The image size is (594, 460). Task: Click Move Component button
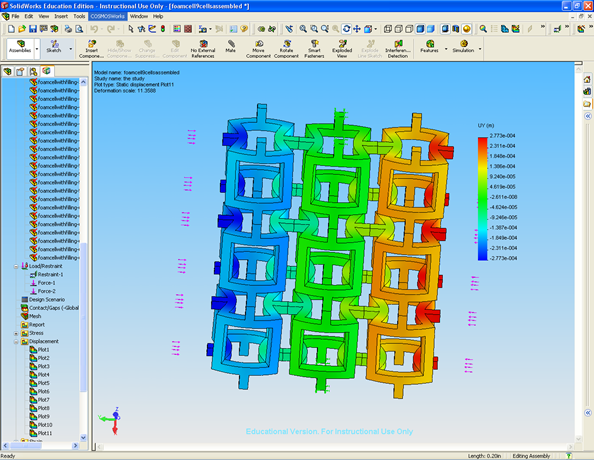258,49
